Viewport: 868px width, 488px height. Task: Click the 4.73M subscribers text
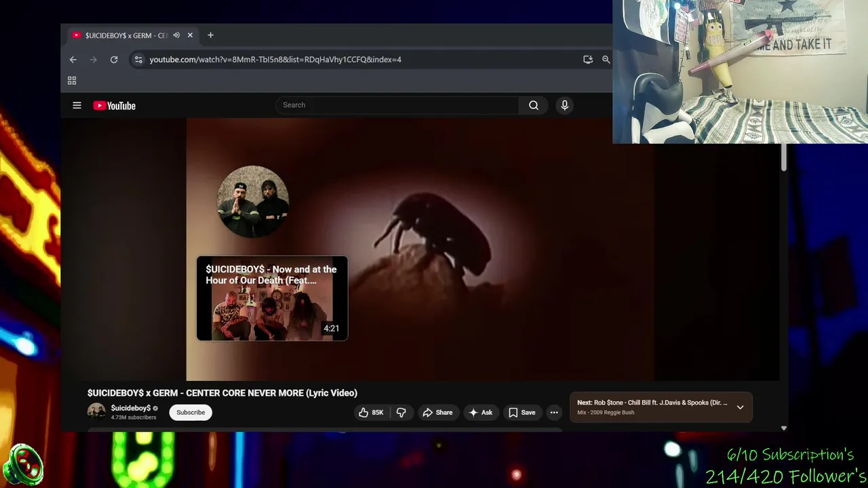(134, 418)
